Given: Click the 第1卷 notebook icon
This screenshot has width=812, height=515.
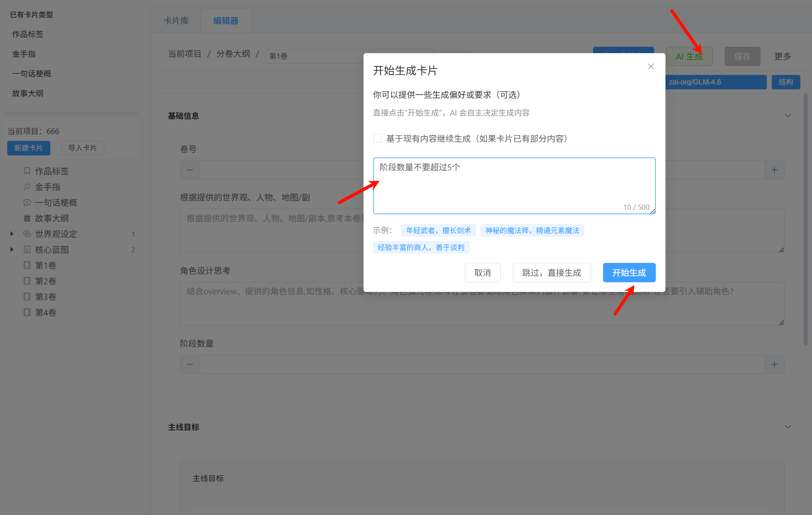Looking at the screenshot, I should [x=27, y=265].
